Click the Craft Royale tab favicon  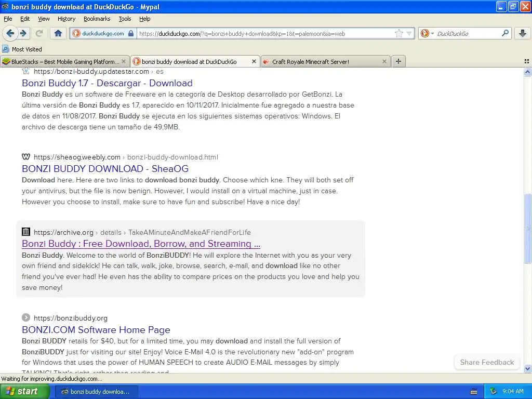coord(267,61)
